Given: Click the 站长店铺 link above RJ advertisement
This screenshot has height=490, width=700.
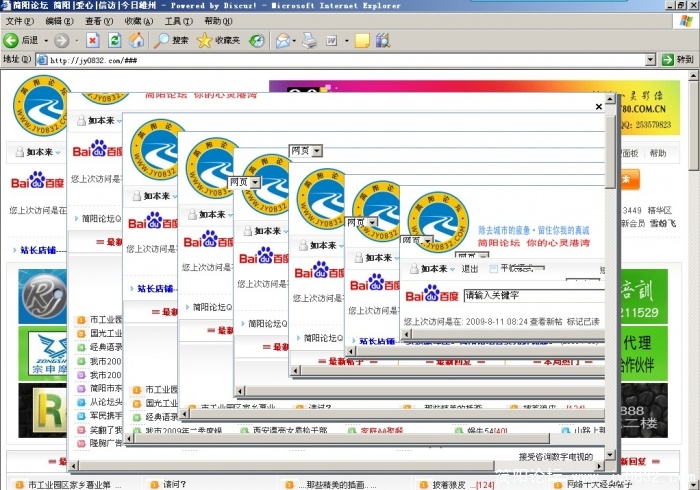Looking at the screenshot, I should pos(38,250).
